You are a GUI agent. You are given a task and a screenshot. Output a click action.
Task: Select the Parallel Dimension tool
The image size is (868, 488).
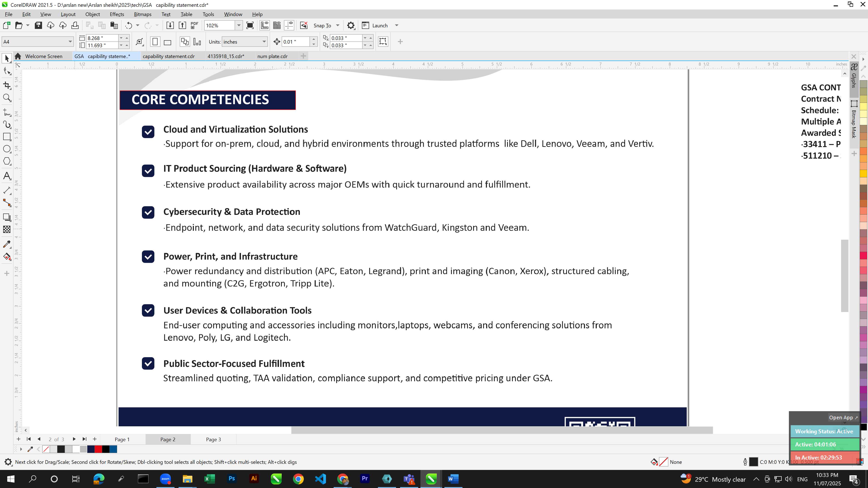click(x=7, y=190)
